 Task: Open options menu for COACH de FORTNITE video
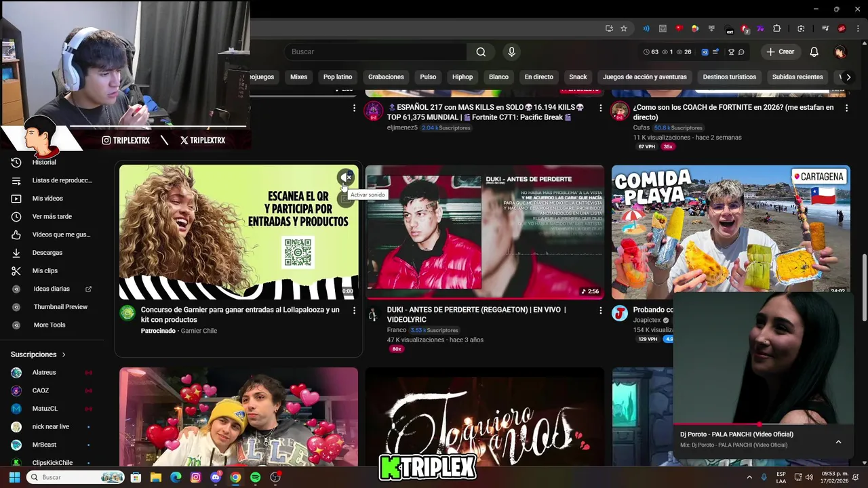click(x=846, y=108)
